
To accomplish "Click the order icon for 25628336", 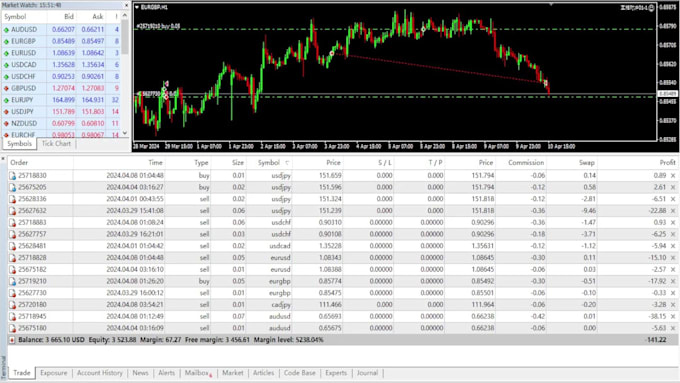I will [12, 199].
